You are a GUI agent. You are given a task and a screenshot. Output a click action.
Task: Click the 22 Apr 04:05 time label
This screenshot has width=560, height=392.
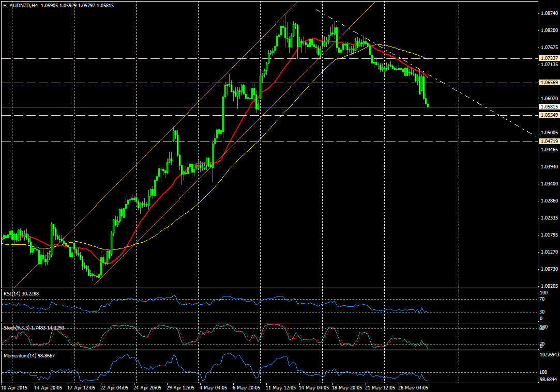(x=113, y=387)
